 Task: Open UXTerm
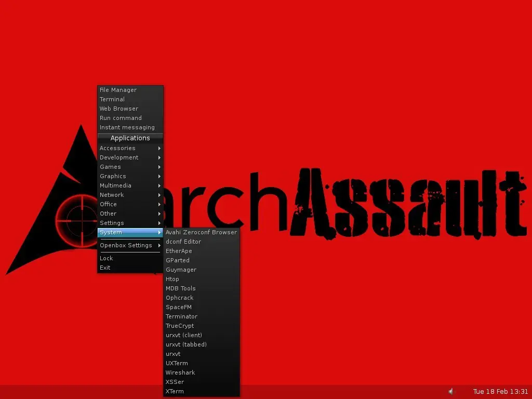tap(202, 363)
